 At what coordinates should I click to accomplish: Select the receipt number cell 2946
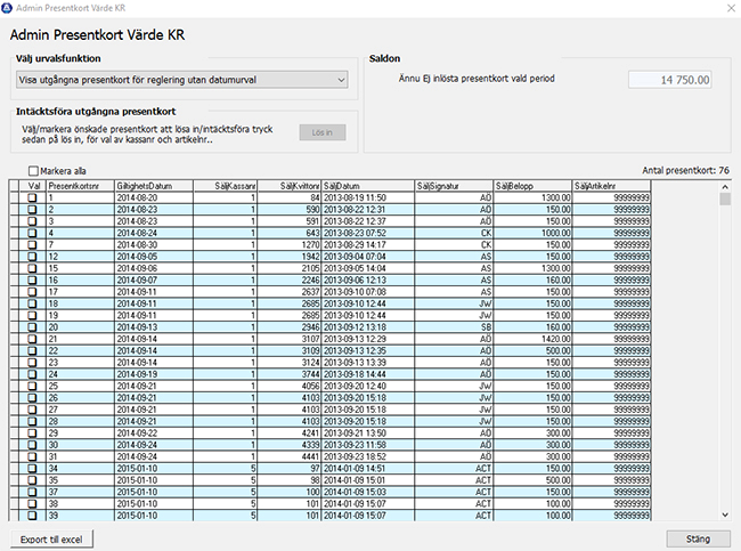289,327
